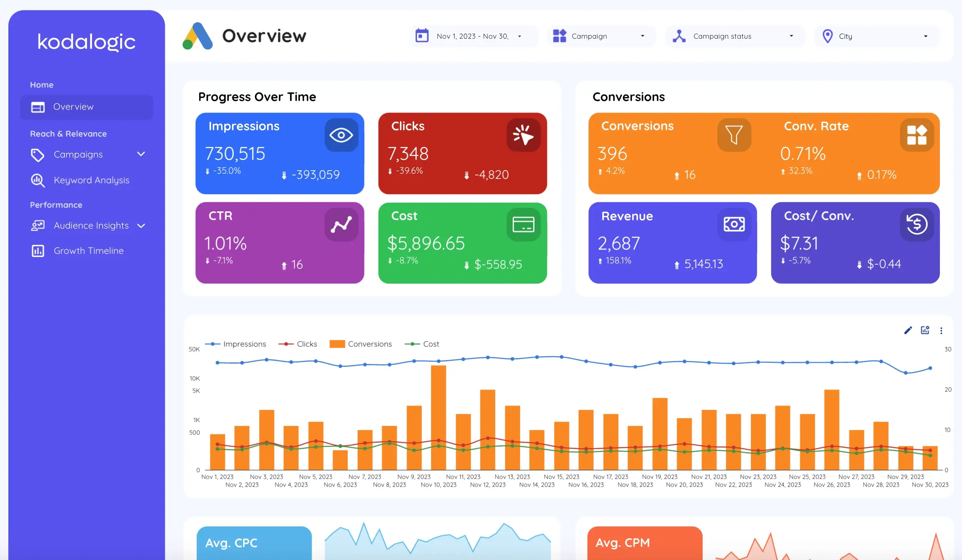Click the Reach & Relevance section label
The width and height of the screenshot is (962, 560).
(68, 134)
